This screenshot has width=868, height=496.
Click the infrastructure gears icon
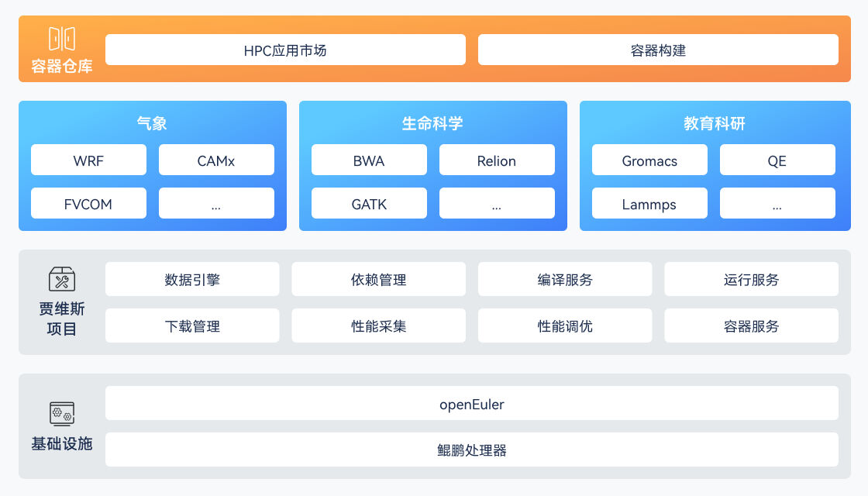[x=62, y=413]
